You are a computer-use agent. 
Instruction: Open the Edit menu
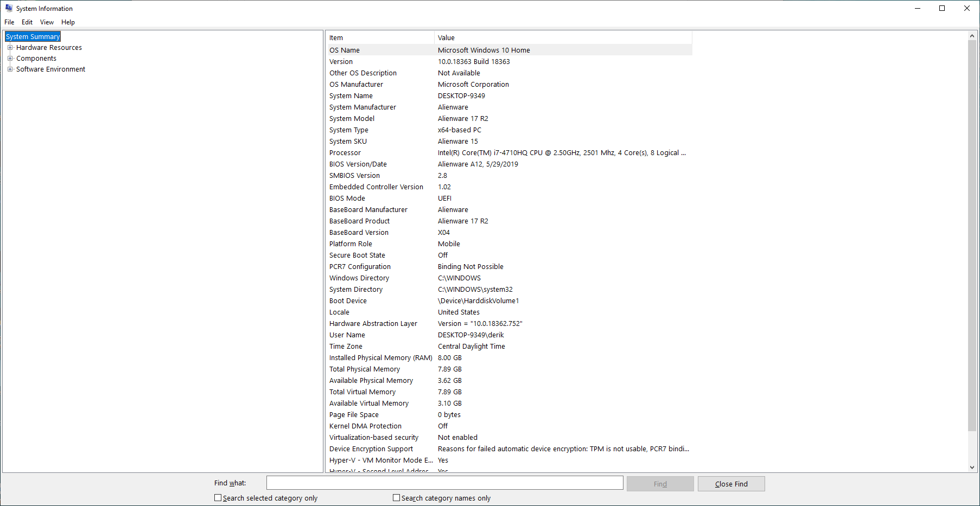pos(27,22)
